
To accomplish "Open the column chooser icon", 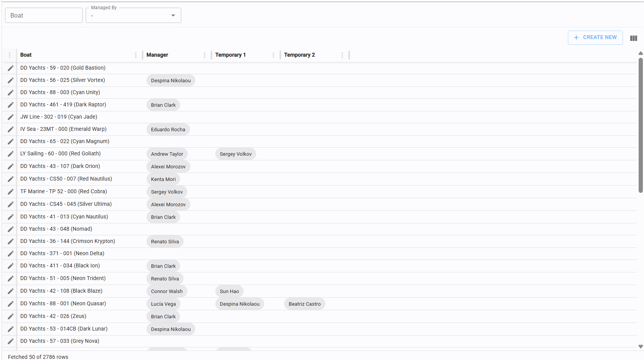I will [633, 38].
